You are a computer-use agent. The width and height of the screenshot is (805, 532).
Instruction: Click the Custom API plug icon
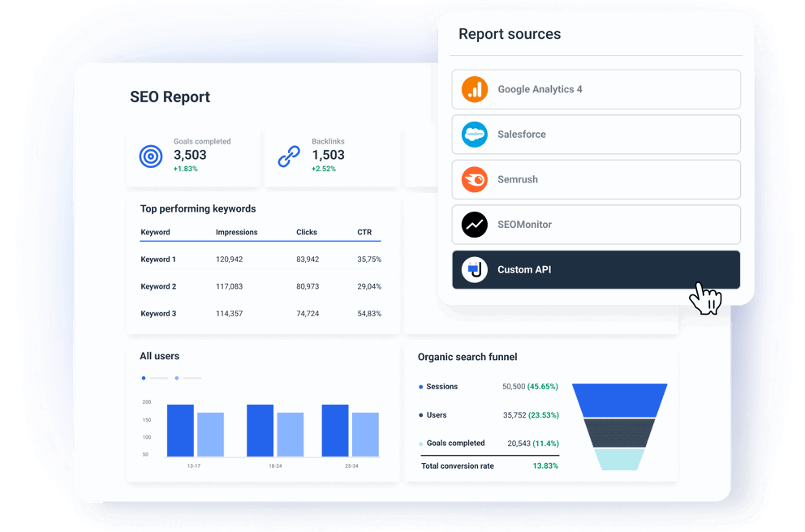(475, 270)
